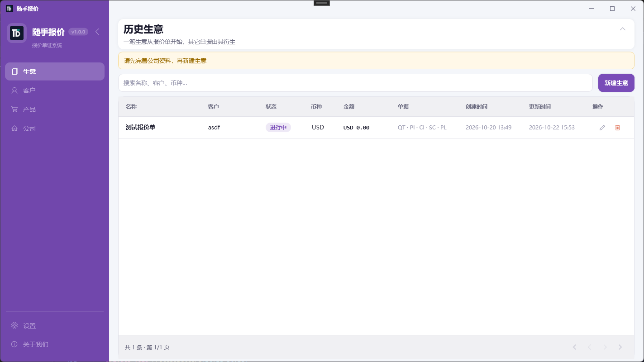Go to the next page in pagination
Screen dimensions: 644x362
[x=605, y=347]
